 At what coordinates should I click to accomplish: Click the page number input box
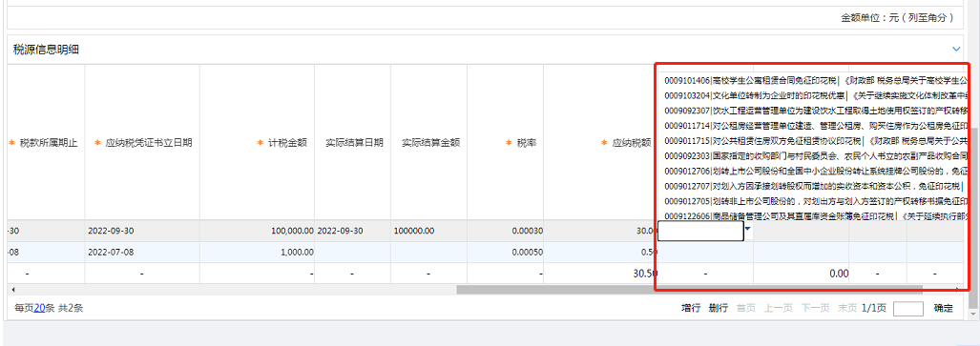click(908, 309)
